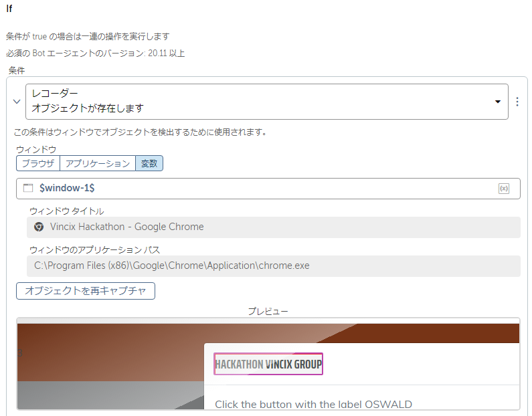The height and width of the screenshot is (416, 532).
Task: Click the ウィンドウのアプリケーション パス label
Action: [x=94, y=250]
